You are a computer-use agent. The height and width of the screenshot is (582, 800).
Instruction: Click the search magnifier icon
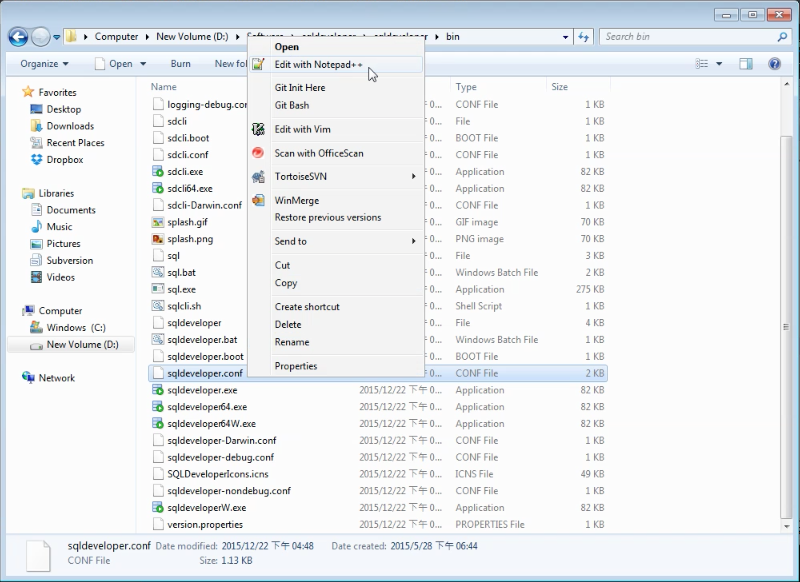(782, 37)
